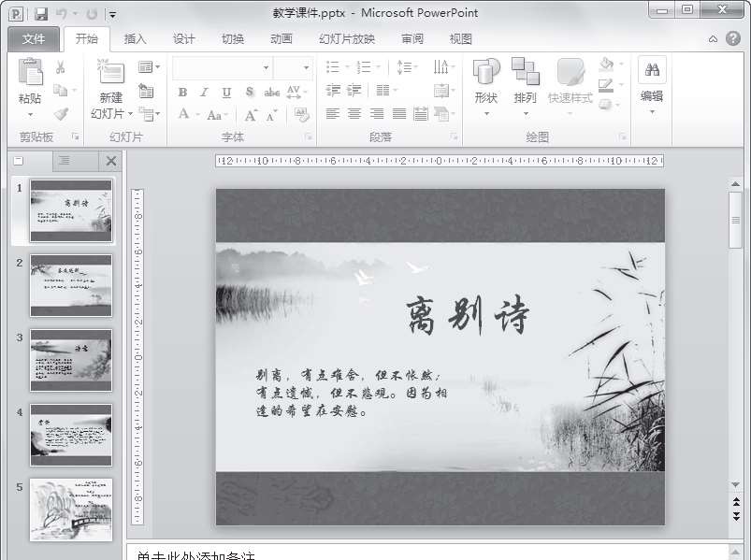751x560 pixels.
Task: Open the 文件 backstage menu
Action: [34, 39]
